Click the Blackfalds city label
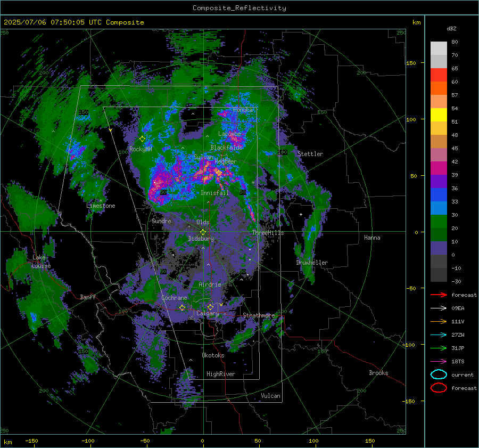This screenshot has height=448, width=479. pos(226,148)
